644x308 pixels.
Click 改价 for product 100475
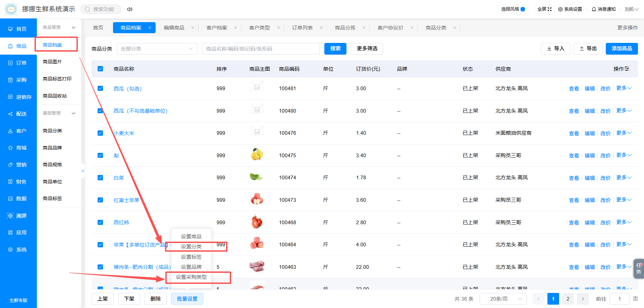[x=605, y=156]
